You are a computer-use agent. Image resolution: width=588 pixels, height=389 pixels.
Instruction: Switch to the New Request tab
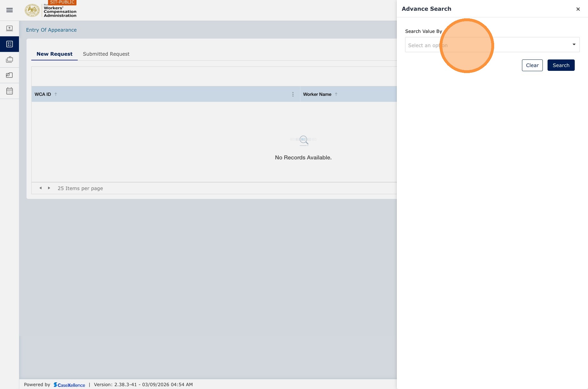(54, 54)
